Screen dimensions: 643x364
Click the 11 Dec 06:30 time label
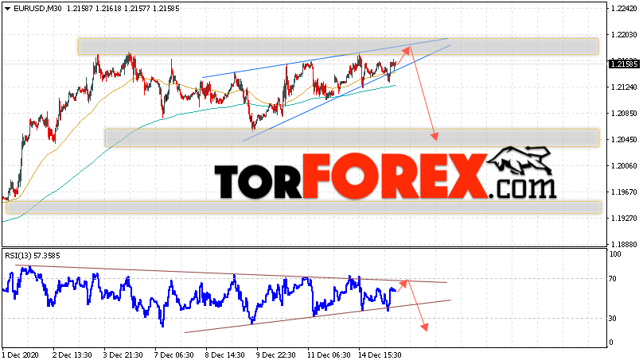coord(329,355)
